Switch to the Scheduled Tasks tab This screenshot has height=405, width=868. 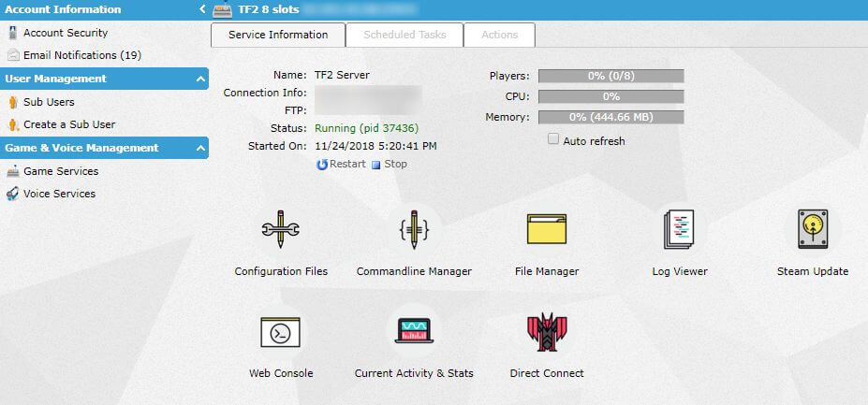(405, 35)
